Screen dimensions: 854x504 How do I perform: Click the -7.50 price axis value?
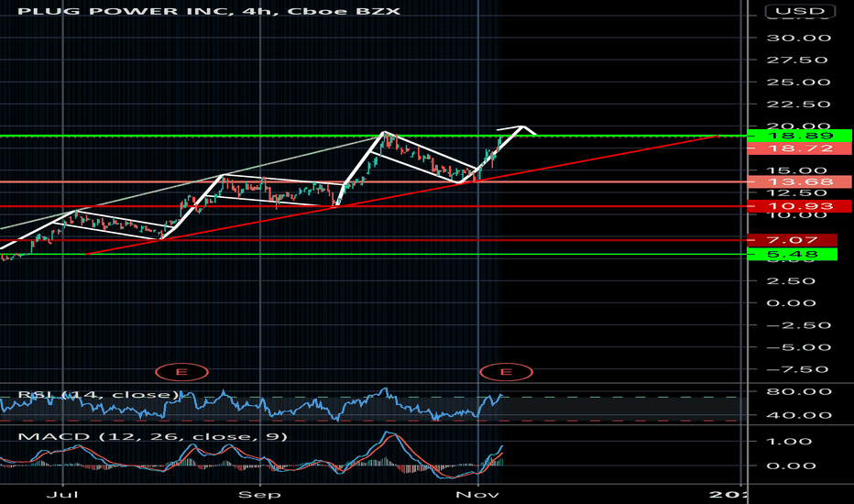(799, 369)
